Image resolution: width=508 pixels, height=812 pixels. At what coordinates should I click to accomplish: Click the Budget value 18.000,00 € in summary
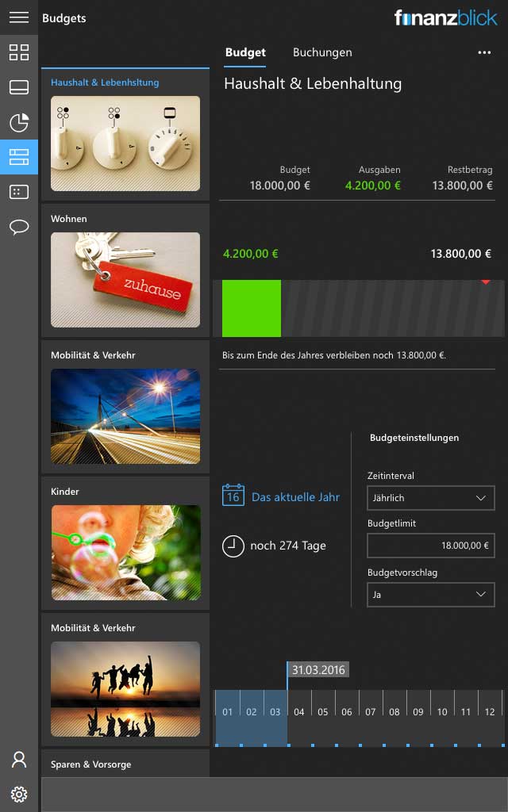pyautogui.click(x=280, y=186)
